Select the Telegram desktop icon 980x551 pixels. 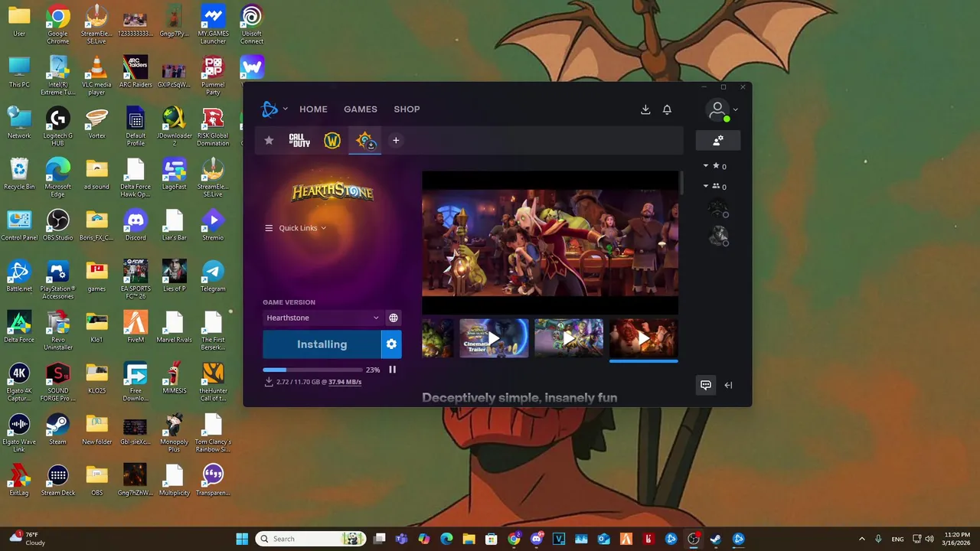(213, 276)
